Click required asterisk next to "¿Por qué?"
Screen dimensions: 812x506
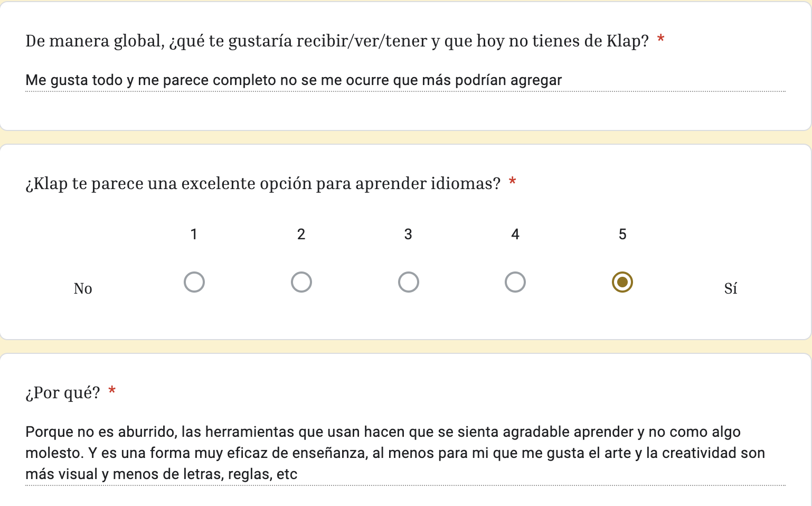(112, 391)
